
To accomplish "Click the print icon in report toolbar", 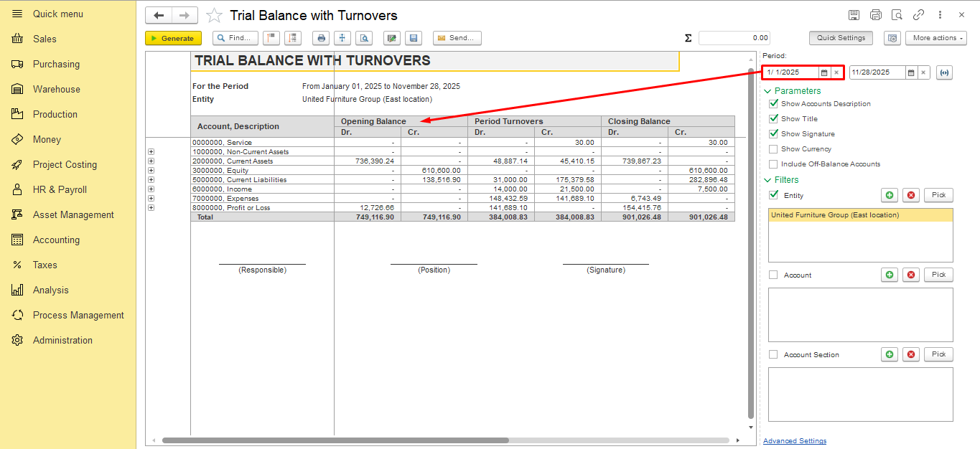I will click(x=322, y=38).
